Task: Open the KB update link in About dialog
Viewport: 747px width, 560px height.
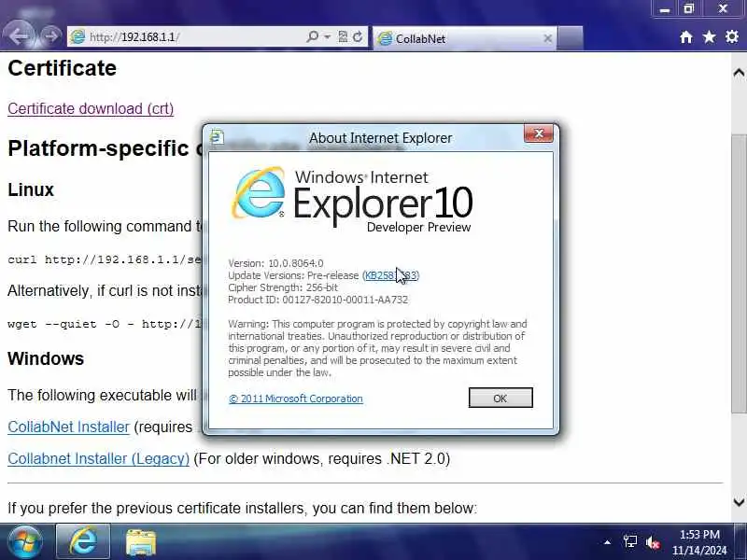Action: [390, 275]
